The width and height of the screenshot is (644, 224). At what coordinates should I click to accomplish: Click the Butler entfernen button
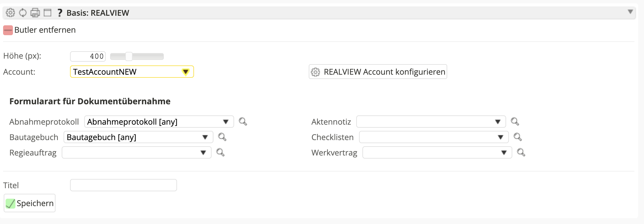click(39, 30)
